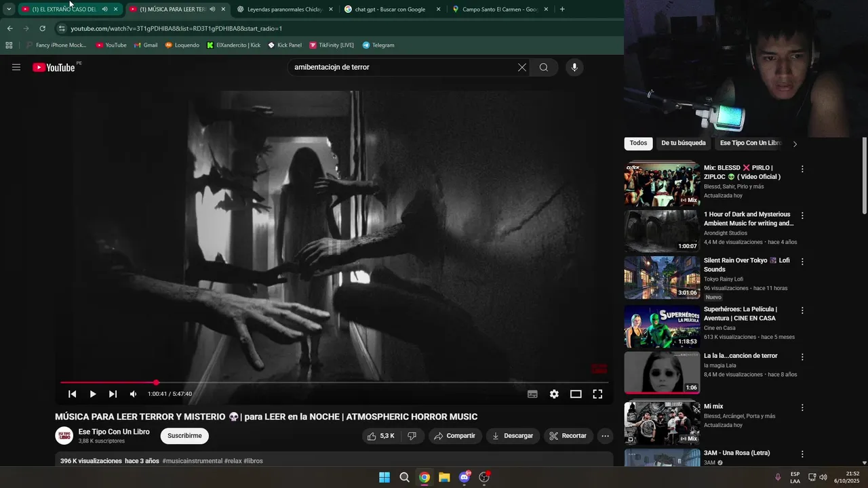The height and width of the screenshot is (488, 868).
Task: Open options menu for Mix: BLESSD PIRLO
Action: click(802, 169)
